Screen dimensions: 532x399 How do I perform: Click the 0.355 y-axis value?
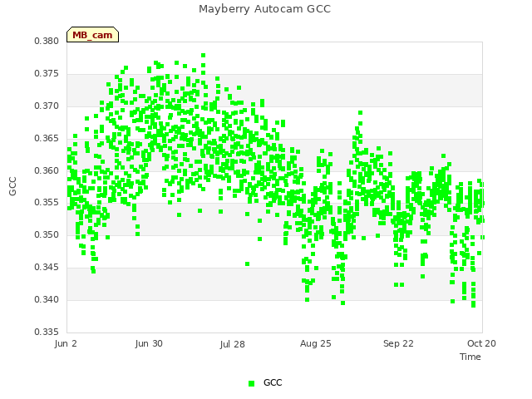coord(47,203)
